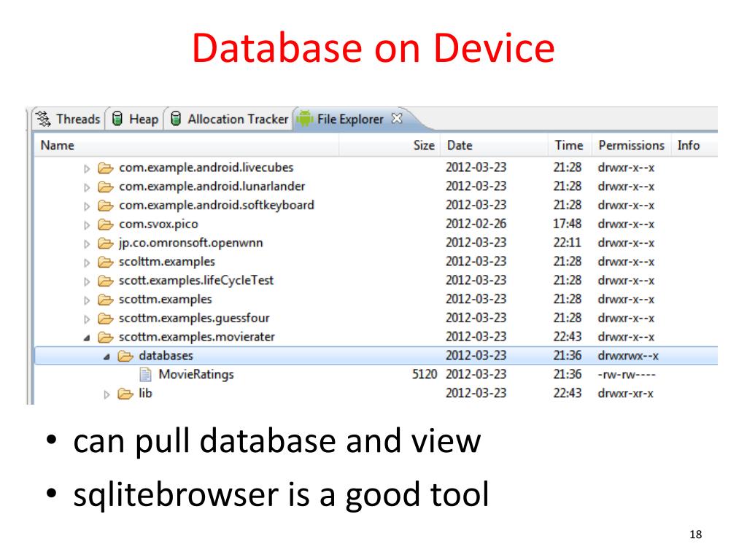Click the Heap tab cylinder icon
The width and height of the screenshot is (747, 560).
pyautogui.click(x=117, y=119)
